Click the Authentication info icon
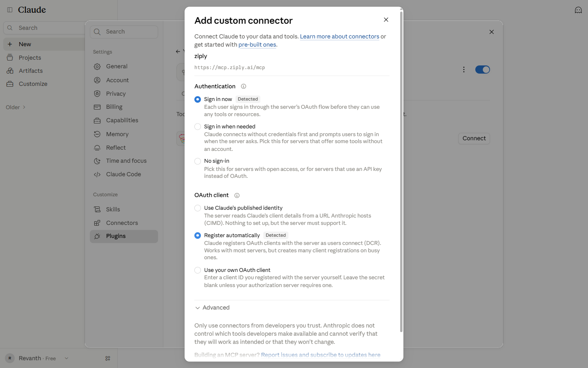This screenshot has height=368, width=588. coord(243,86)
